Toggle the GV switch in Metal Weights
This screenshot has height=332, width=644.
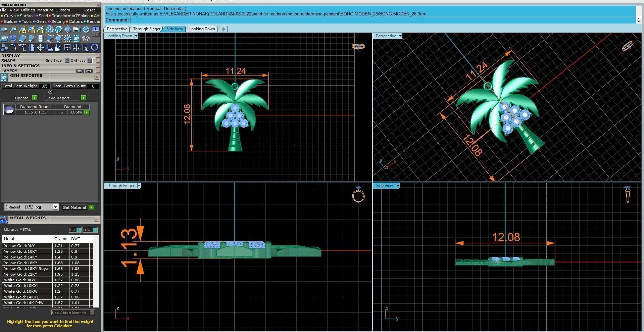79,230
